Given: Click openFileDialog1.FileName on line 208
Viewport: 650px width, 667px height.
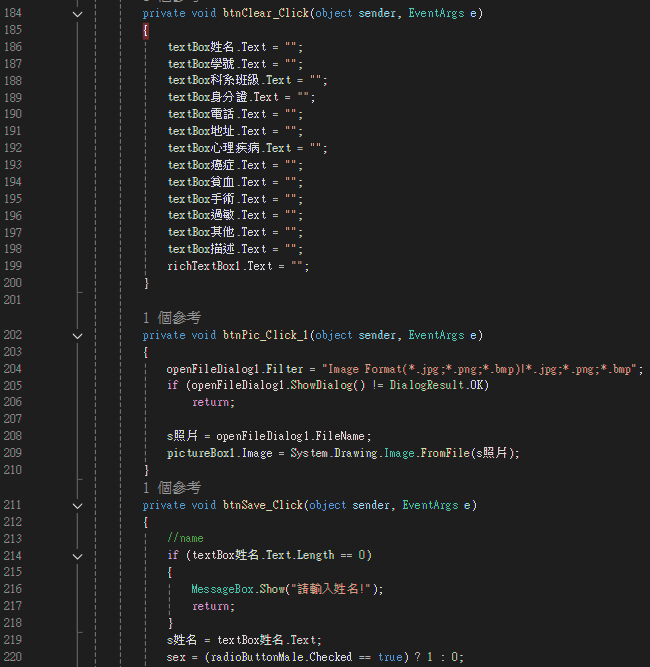Looking at the screenshot, I should [291, 436].
